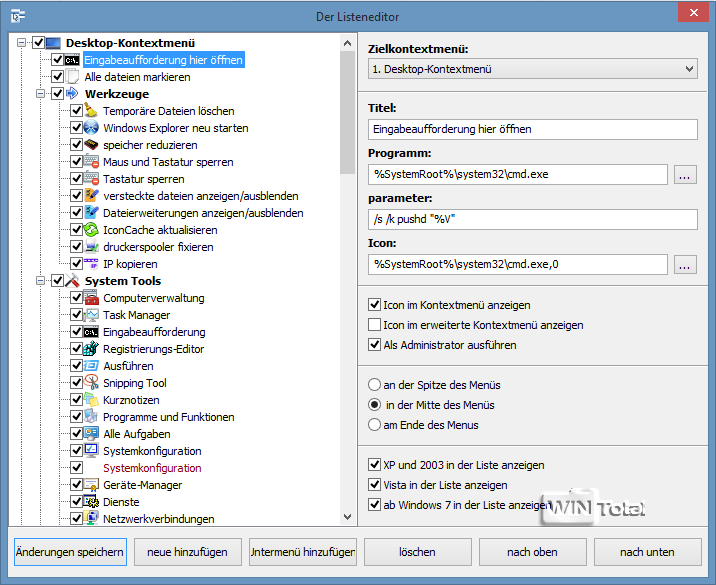
Task: Click into the Programm path field
Action: click(518, 174)
